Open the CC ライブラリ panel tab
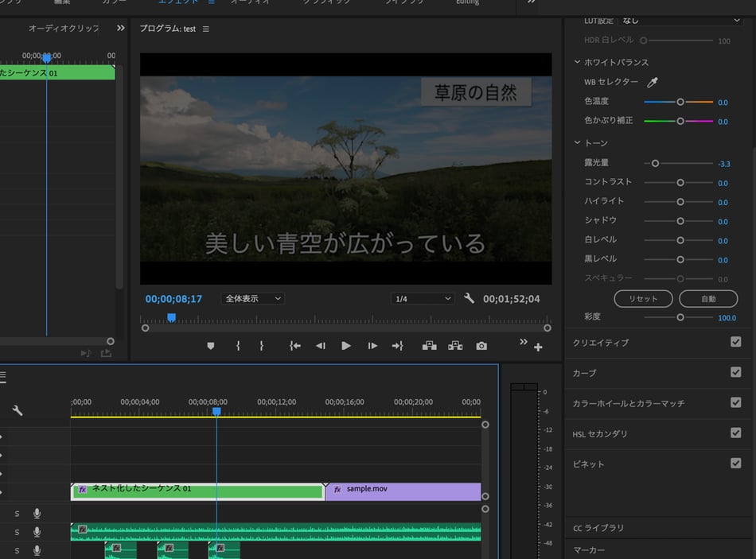Screen dimensions: 756x559 pos(598,528)
